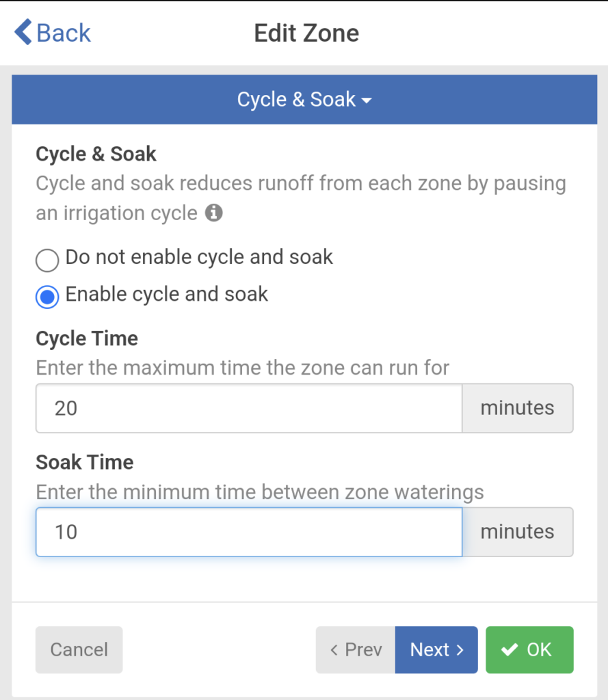The image size is (608, 700).
Task: Click the info icon after irrigation cycle
Action: click(x=214, y=213)
